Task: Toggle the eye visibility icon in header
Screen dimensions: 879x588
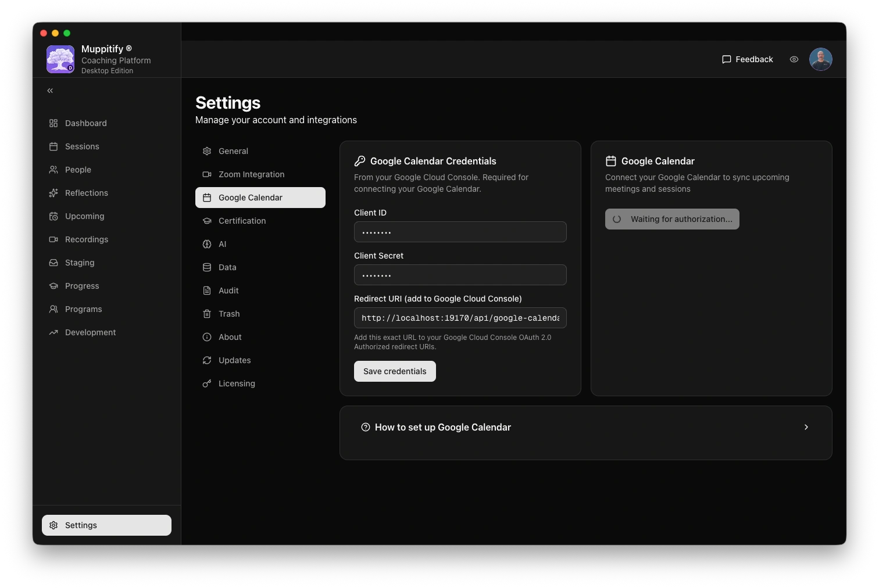Action: [x=794, y=59]
